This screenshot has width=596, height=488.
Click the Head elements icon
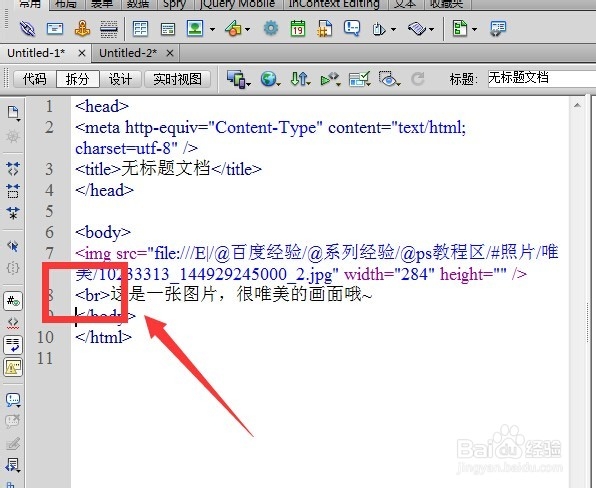tap(379, 29)
